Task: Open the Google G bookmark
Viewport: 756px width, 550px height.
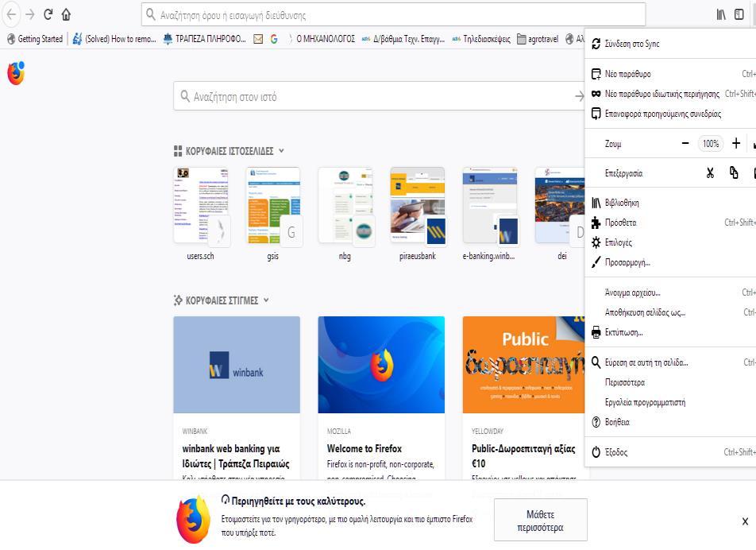Action: [274, 39]
